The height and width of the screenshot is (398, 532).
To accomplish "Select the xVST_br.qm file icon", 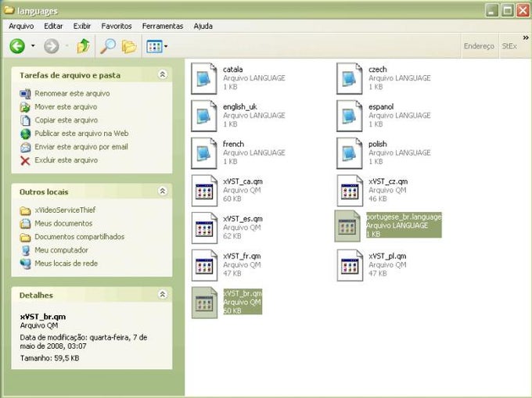I will coord(204,303).
